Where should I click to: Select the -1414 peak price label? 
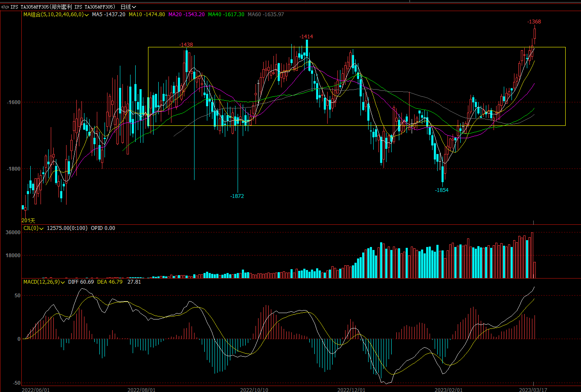click(x=306, y=37)
